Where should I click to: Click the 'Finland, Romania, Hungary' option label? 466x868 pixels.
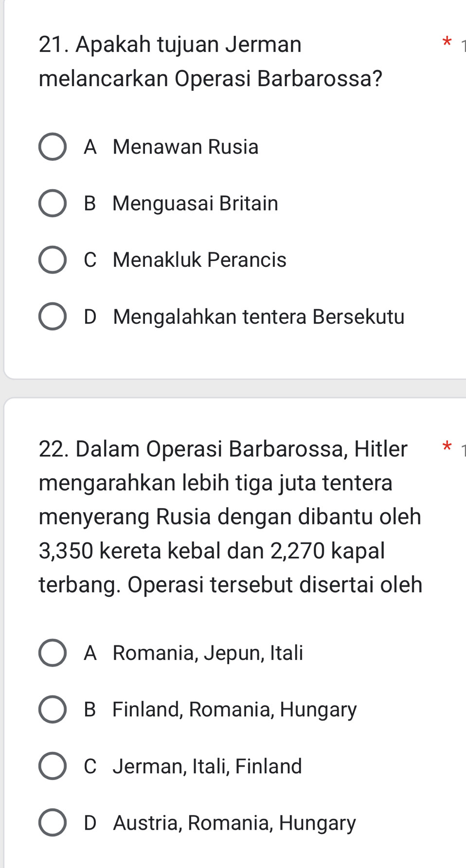pos(234,710)
